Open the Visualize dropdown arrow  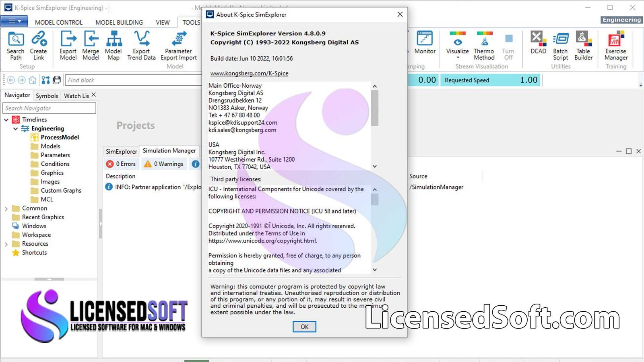coord(458,58)
